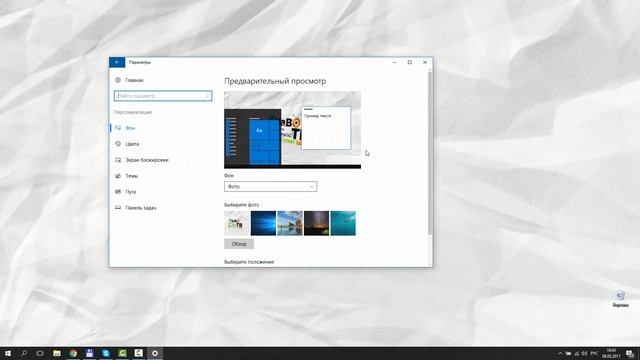Screen dimensions: 640x360
Task: Open the Action Center notifications icon
Action: click(631, 353)
